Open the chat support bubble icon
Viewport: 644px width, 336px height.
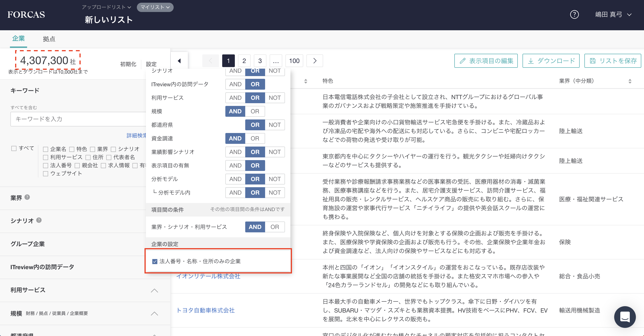pyautogui.click(x=625, y=317)
